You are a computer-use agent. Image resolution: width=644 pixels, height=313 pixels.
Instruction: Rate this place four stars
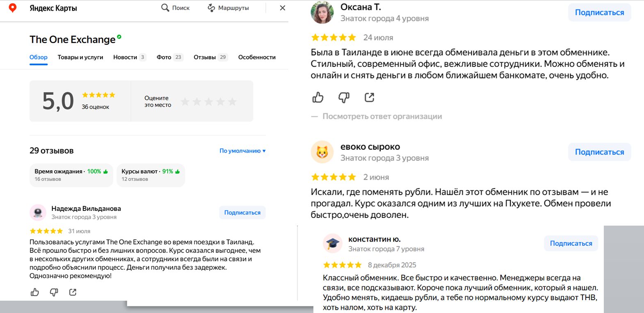(221, 101)
